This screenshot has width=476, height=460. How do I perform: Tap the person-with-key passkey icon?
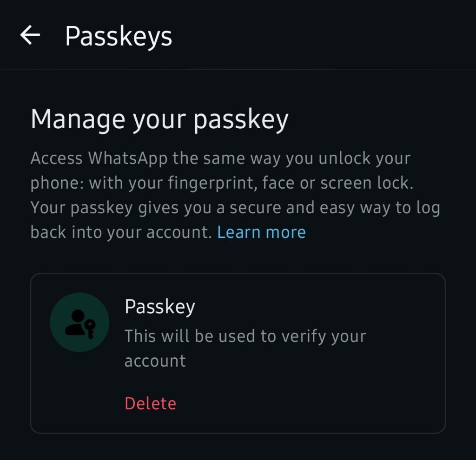coord(80,324)
